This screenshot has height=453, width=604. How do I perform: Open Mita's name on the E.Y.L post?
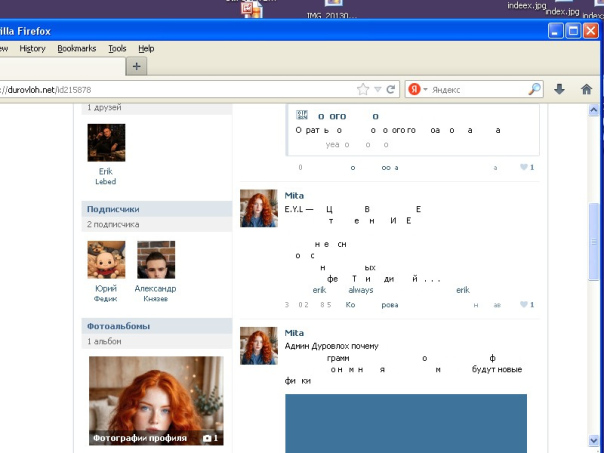(x=294, y=196)
